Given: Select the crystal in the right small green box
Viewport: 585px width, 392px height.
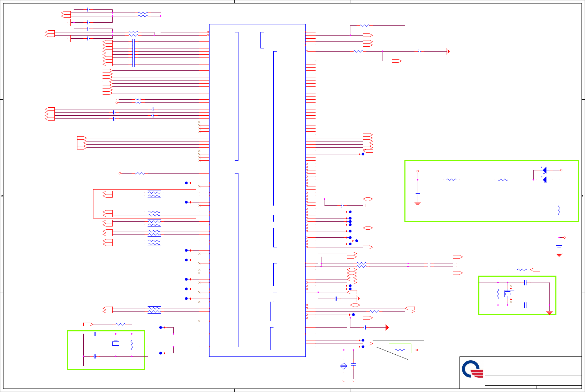Looking at the screenshot, I should pos(509,294).
